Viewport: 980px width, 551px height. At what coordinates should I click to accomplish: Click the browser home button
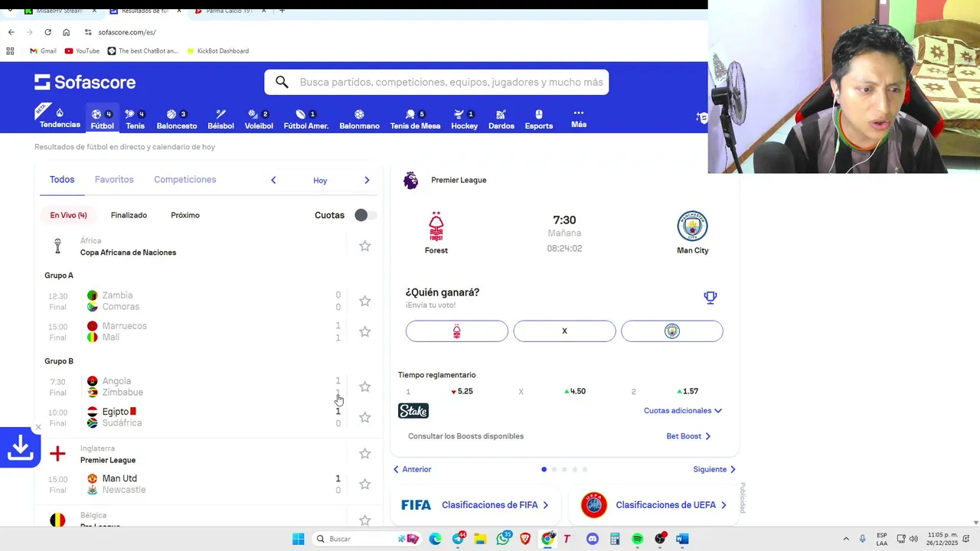(66, 32)
